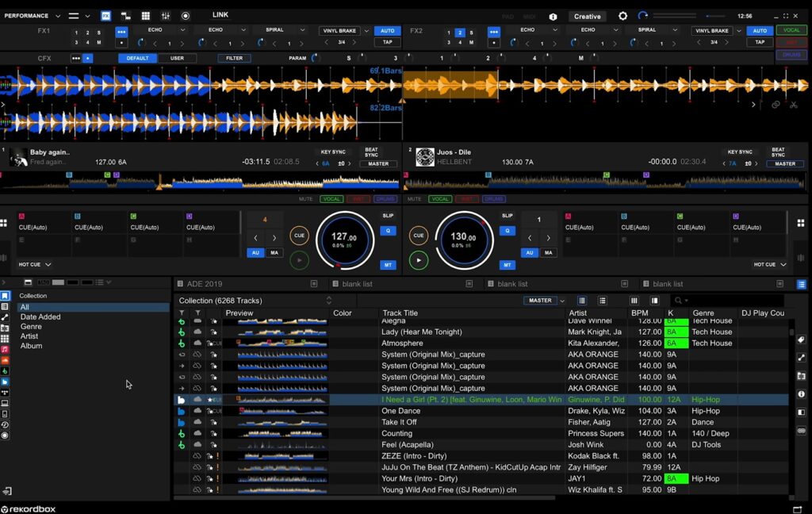Toggle BEAT SYNC on deck 2
Viewport: 812px width, 514px height.
pos(778,152)
